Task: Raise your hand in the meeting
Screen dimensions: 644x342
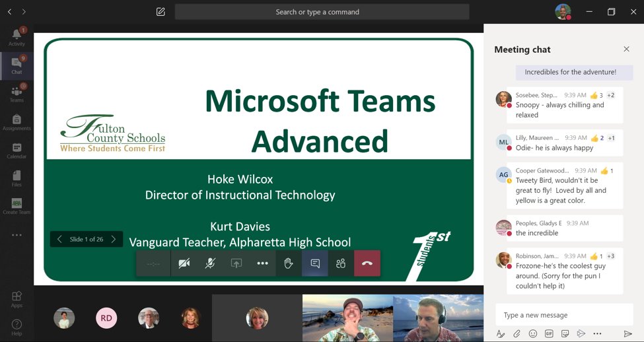Action: pos(289,263)
